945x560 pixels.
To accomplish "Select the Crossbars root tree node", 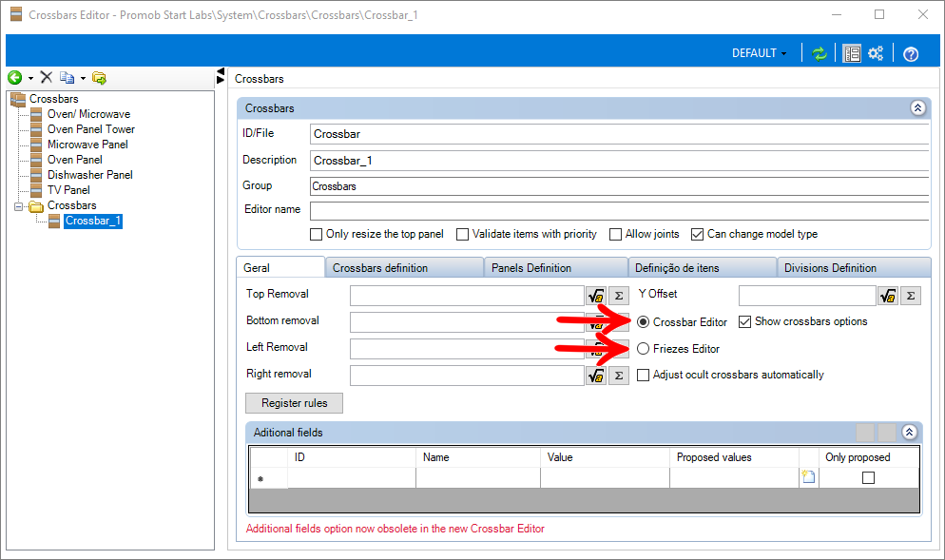I will 53,99.
